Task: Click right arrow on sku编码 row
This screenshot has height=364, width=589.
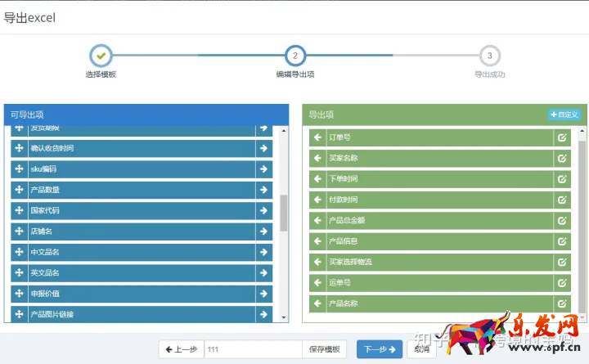Action: point(263,169)
